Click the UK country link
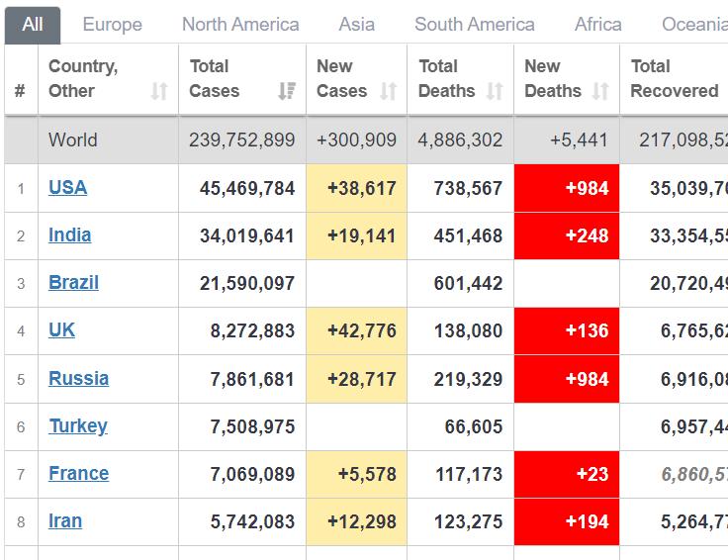728x560 pixels. tap(61, 329)
